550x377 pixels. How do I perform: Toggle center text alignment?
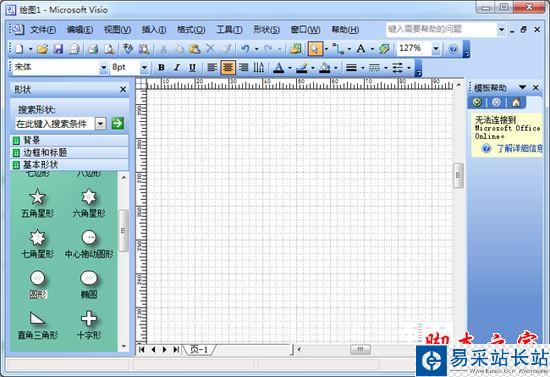tap(228, 67)
